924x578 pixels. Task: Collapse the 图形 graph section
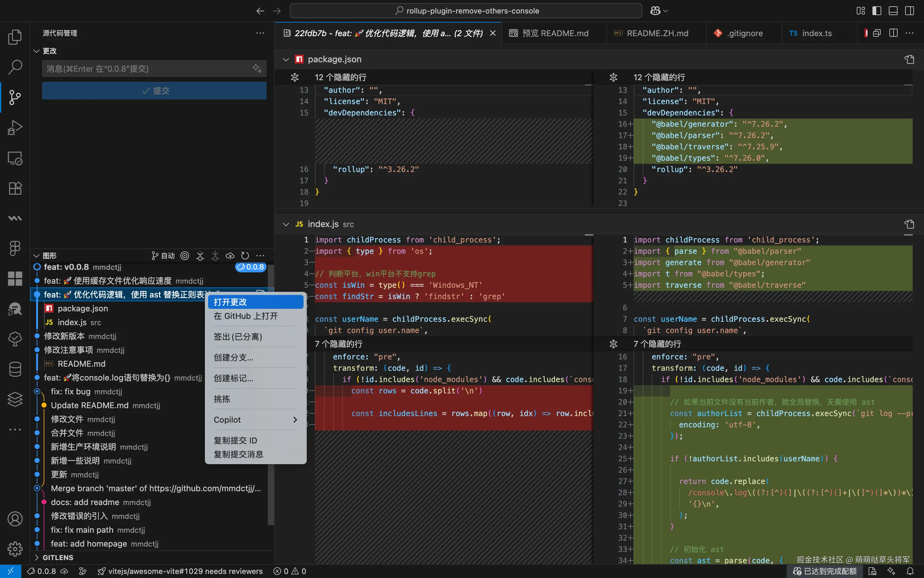[37, 256]
